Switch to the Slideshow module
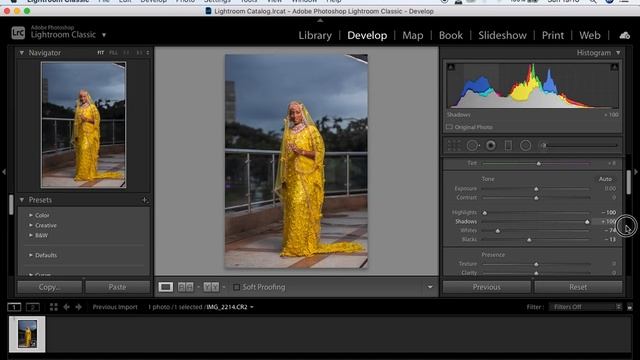640x360 pixels. [x=502, y=36]
